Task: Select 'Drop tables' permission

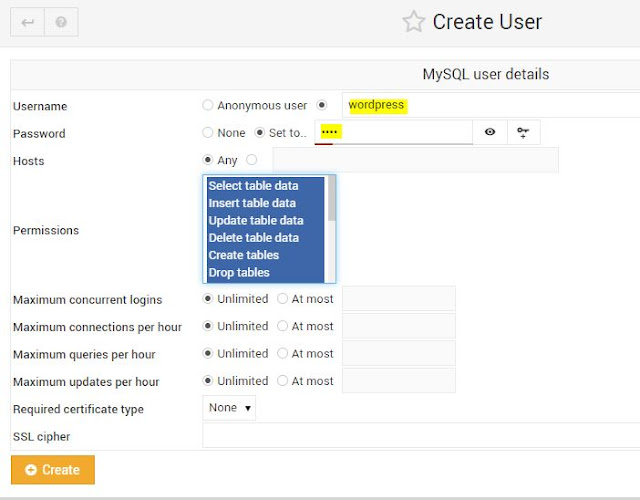Action: pos(266,272)
